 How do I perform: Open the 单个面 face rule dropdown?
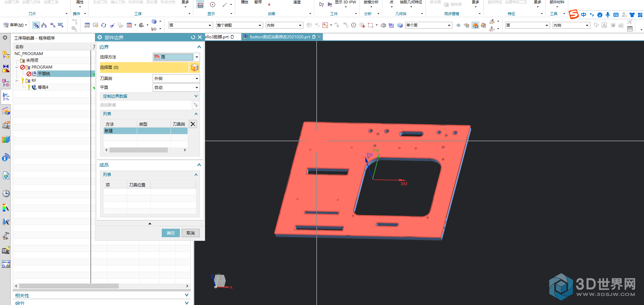pos(429,25)
